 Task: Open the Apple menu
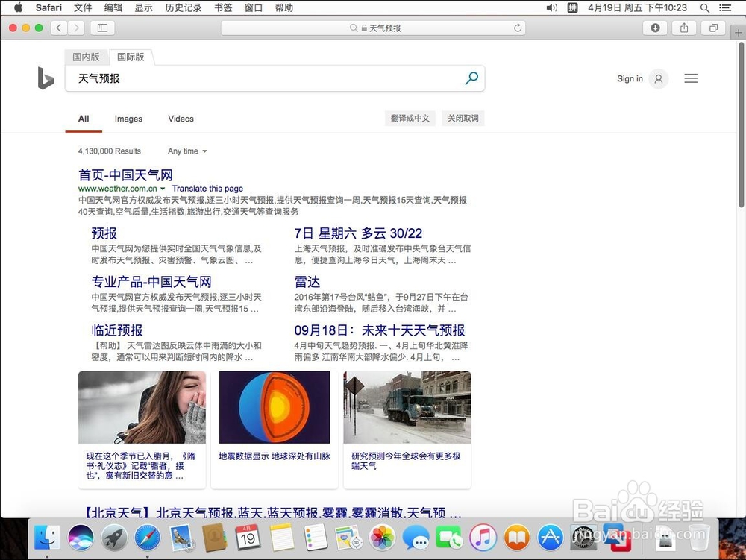(18, 7)
